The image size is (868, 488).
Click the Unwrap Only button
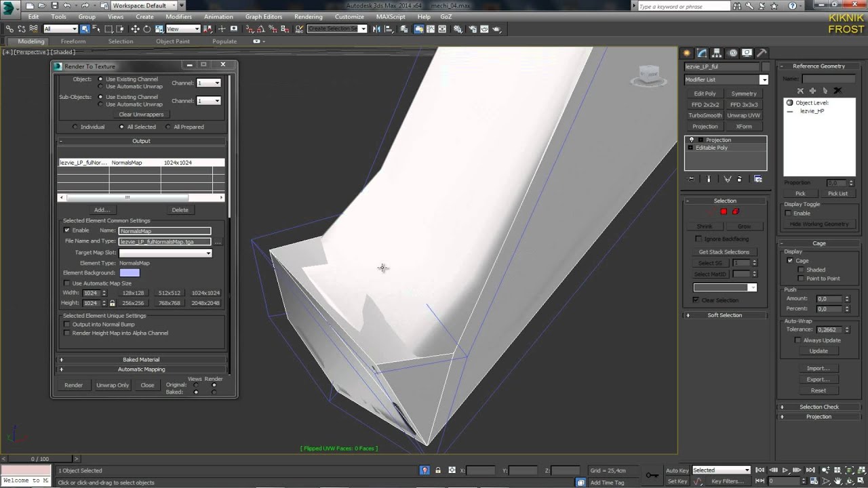click(x=113, y=385)
